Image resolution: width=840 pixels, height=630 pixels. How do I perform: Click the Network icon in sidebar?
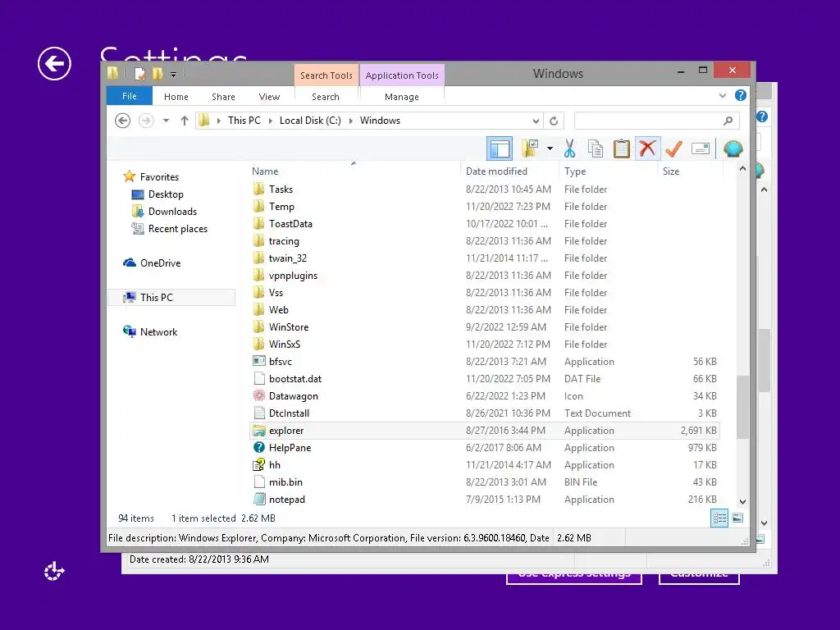click(130, 331)
